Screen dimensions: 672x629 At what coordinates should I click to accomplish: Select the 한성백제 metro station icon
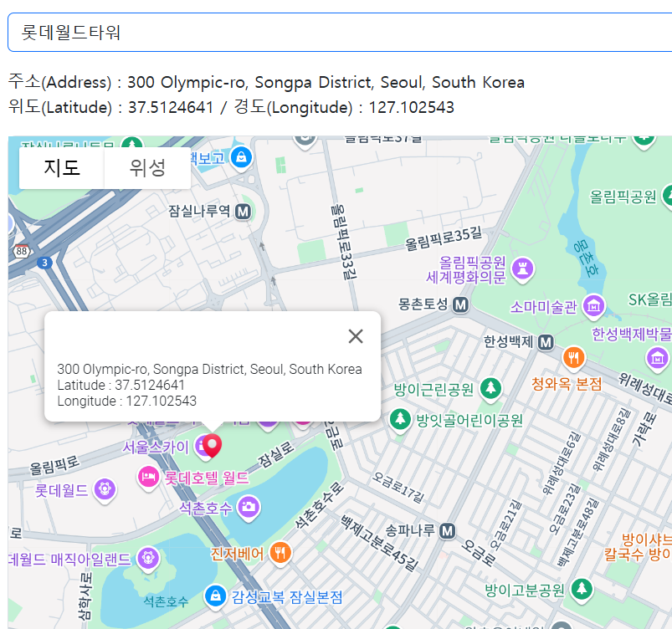point(546,342)
